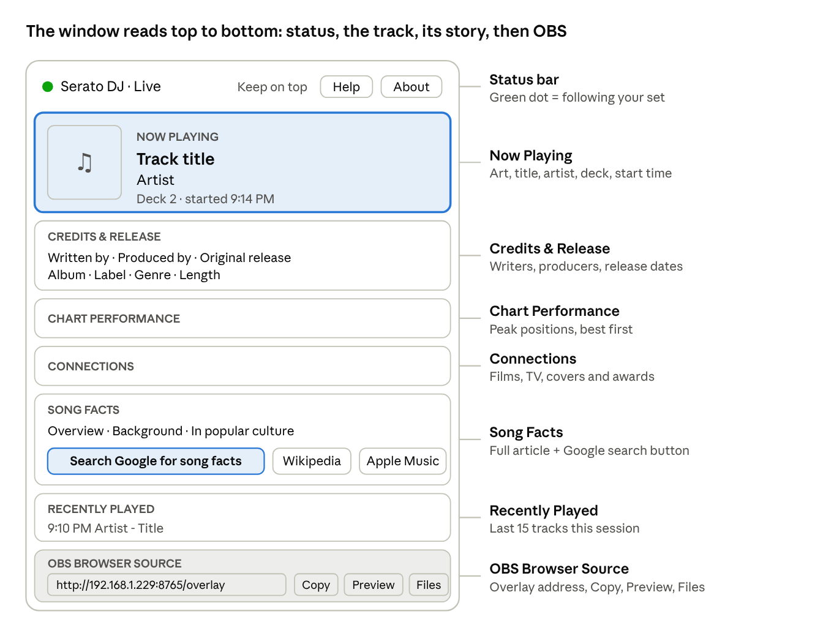The image size is (823, 644).
Task: Click the Recently Played annotation heading
Action: (x=544, y=511)
